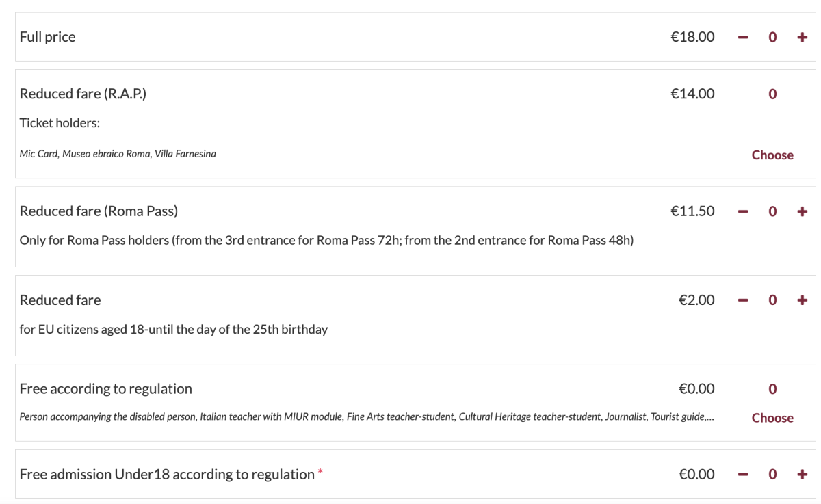This screenshot has width=821, height=504.
Task: Decrease Full price ticket quantity
Action: click(x=743, y=37)
